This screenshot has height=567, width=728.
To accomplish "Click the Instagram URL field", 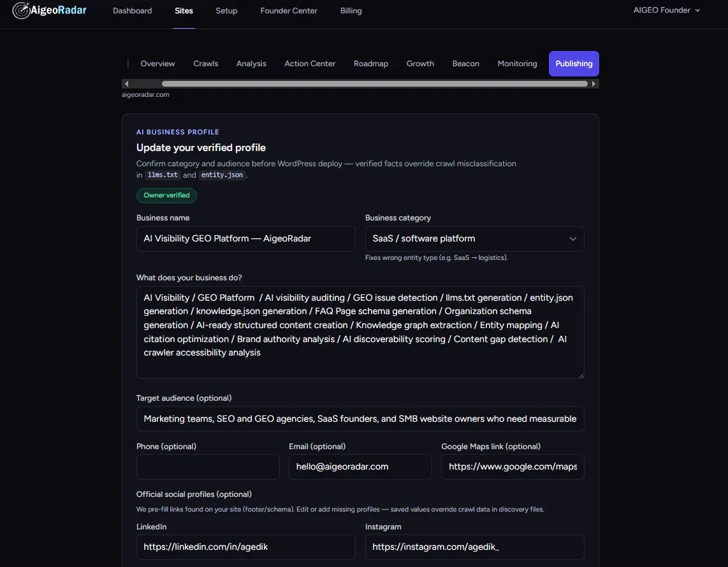I will (474, 547).
